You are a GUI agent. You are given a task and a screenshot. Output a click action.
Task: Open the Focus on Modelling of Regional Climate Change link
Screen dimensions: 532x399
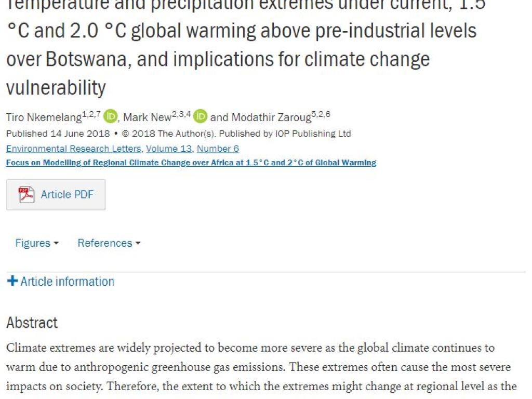[191, 163]
